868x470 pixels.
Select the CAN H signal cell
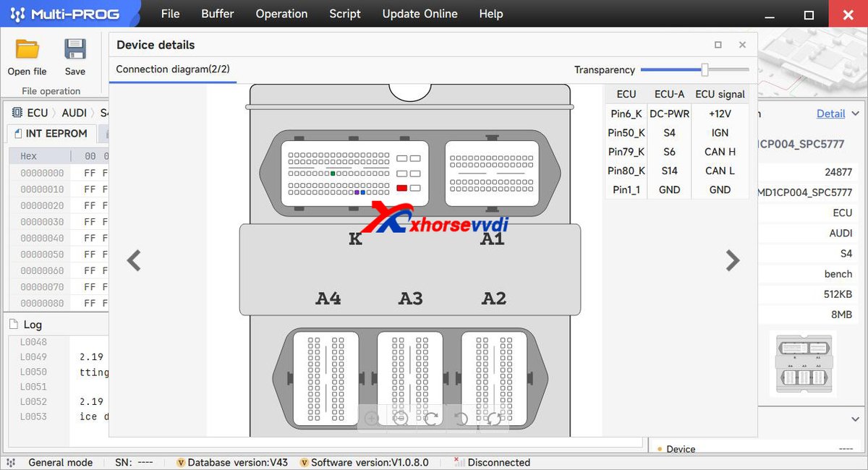click(x=720, y=152)
